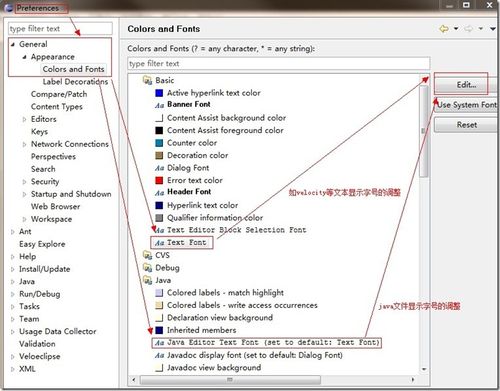Click Colored labels write access occurrences icon
This screenshot has width=500, height=391.
click(x=159, y=305)
